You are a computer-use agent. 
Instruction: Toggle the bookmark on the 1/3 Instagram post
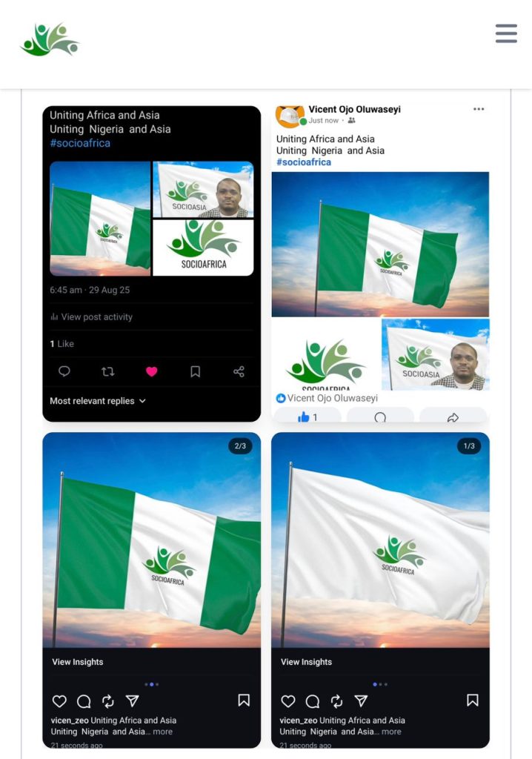click(x=472, y=700)
